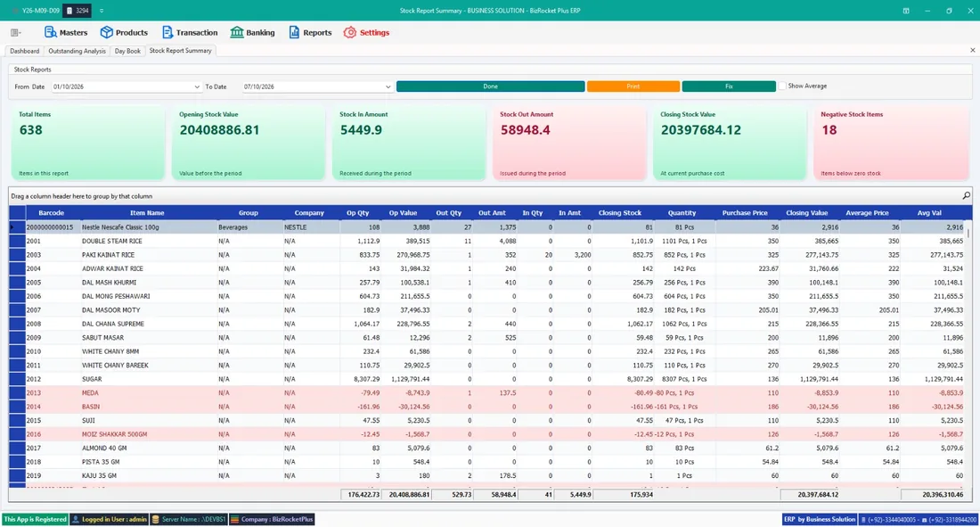Open the From Date dropdown
This screenshot has height=527, width=980.
[x=197, y=87]
